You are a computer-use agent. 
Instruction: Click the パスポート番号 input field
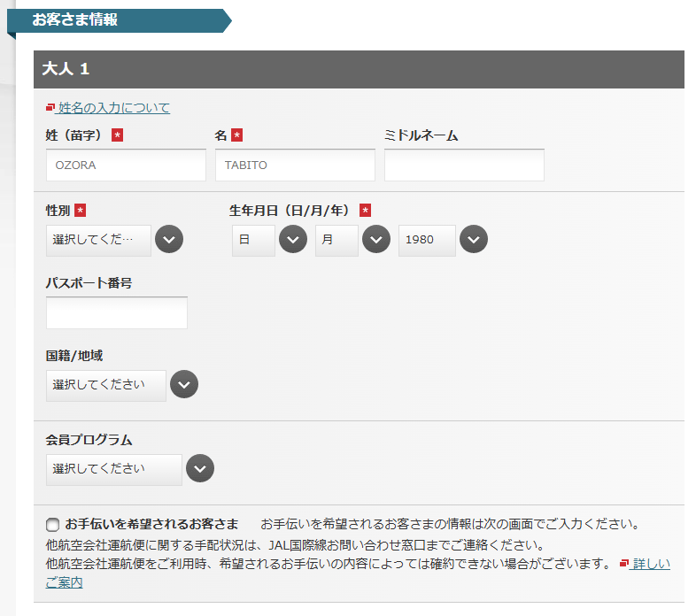coord(117,313)
